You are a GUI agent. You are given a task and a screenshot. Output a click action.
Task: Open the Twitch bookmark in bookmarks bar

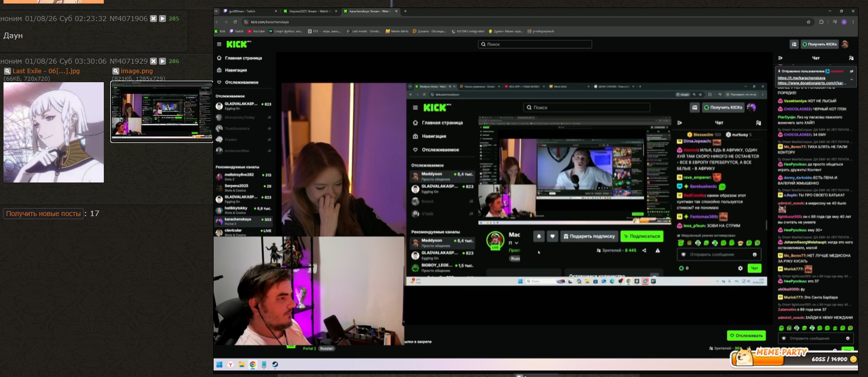[237, 31]
